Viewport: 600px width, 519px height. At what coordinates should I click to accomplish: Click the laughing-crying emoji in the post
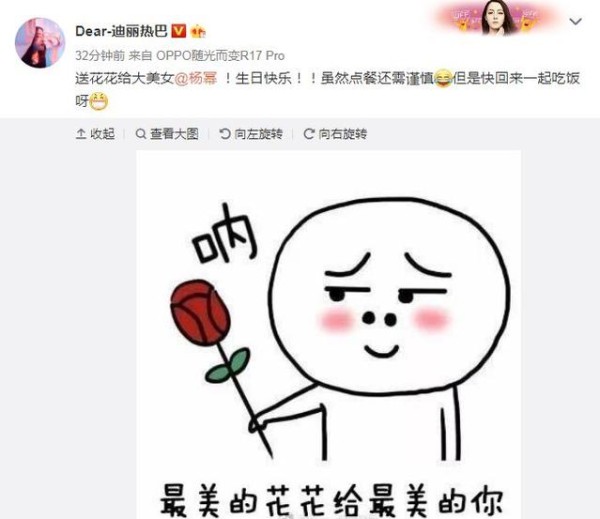[443, 78]
